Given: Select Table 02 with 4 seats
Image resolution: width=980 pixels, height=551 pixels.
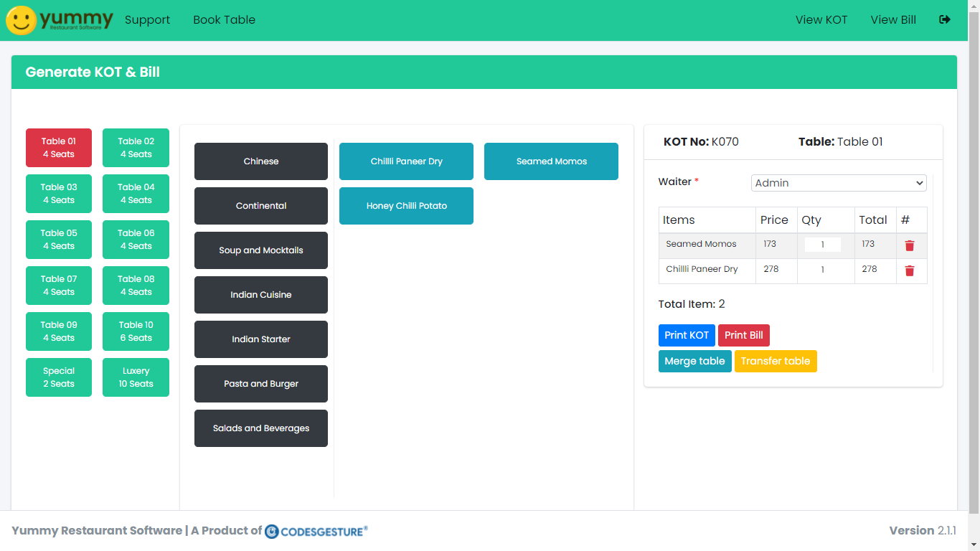Looking at the screenshot, I should (x=136, y=148).
